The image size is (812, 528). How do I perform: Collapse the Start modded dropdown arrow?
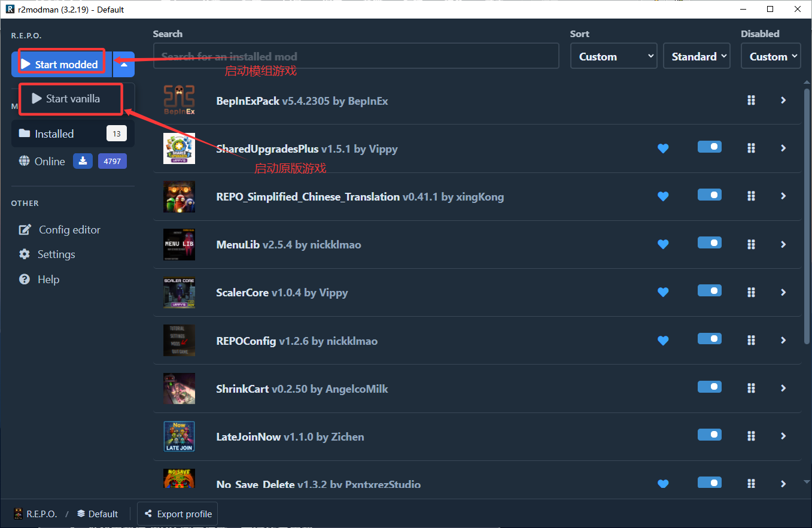124,64
